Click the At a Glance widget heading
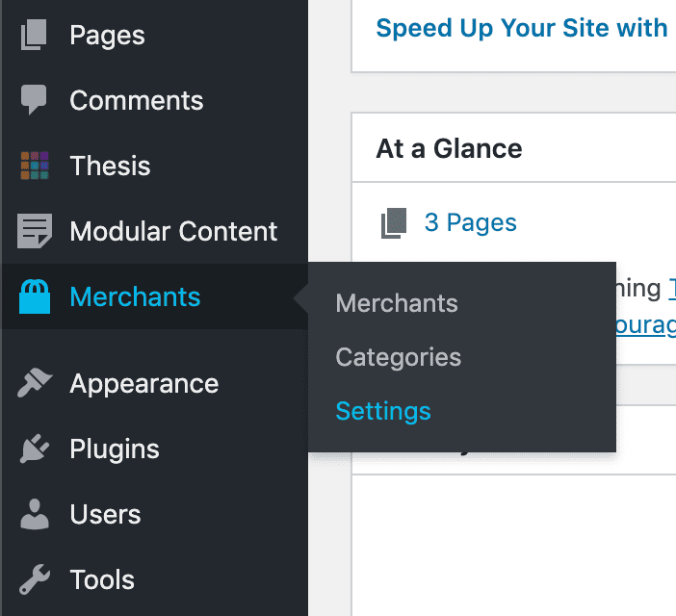Screen dimensions: 676x616 [449, 149]
